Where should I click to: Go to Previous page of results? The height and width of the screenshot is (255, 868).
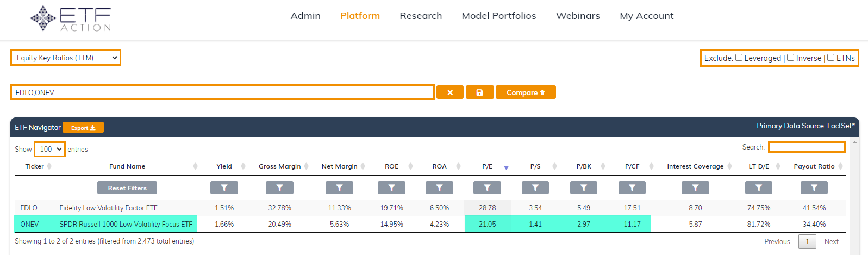[777, 241]
